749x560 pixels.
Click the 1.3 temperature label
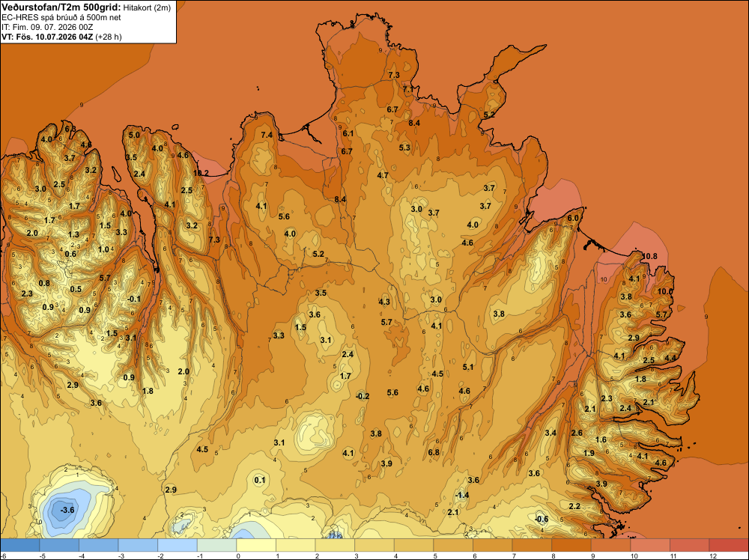pos(73,234)
